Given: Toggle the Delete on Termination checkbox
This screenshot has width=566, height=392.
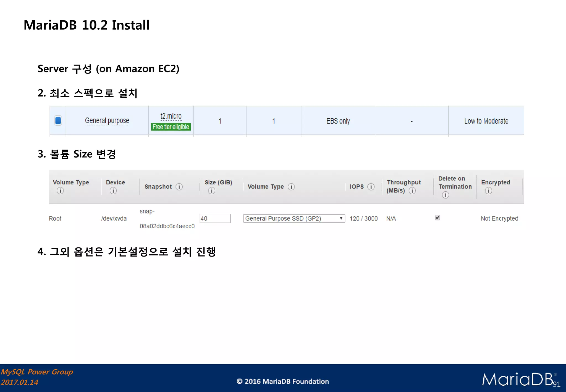Looking at the screenshot, I should point(437,218).
